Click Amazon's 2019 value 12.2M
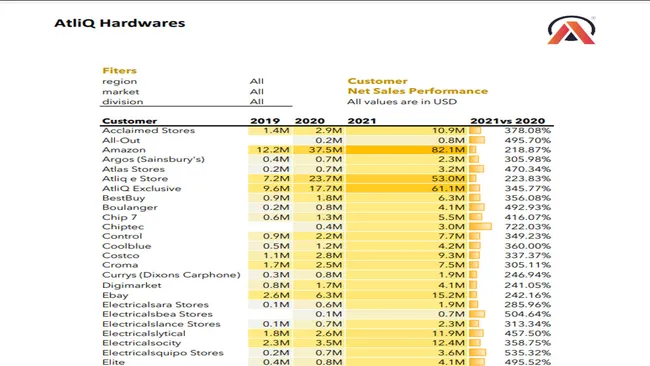Screen dimensions: 650x366 pyautogui.click(x=273, y=150)
